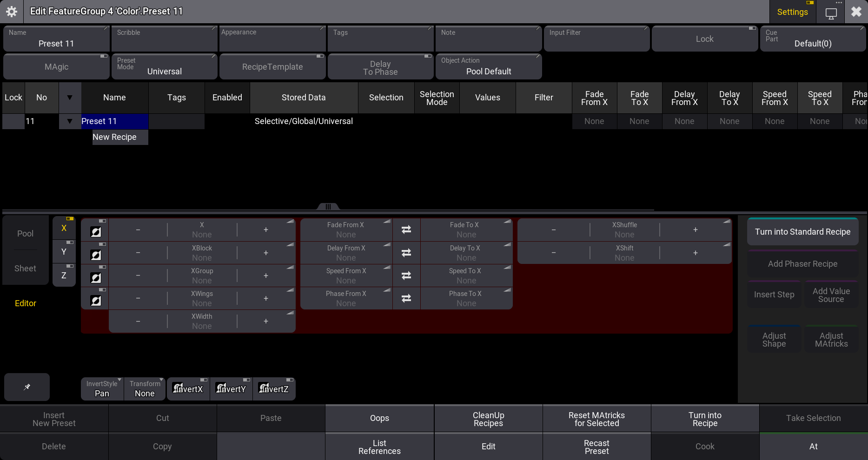
Task: Click minus for X value
Action: 138,230
